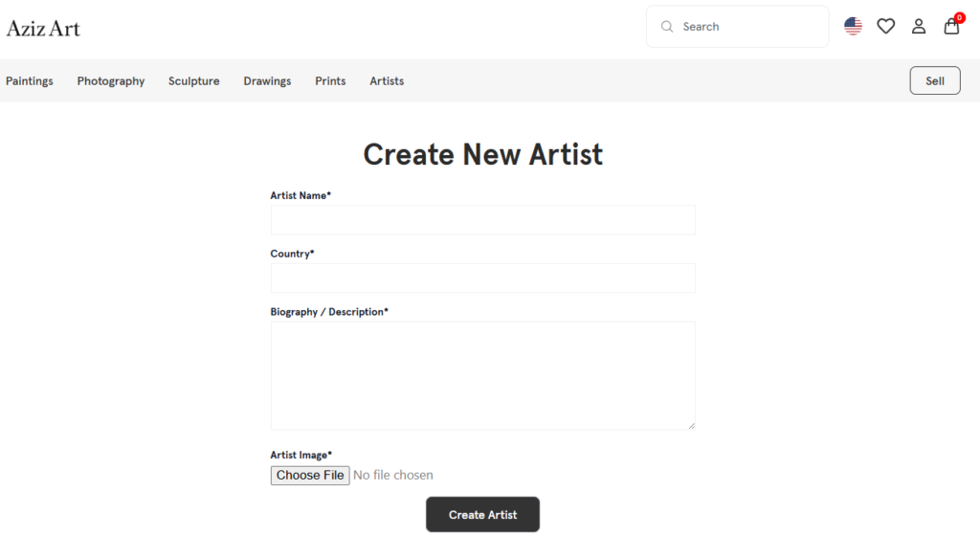Go to the Drawings category

pos(267,81)
